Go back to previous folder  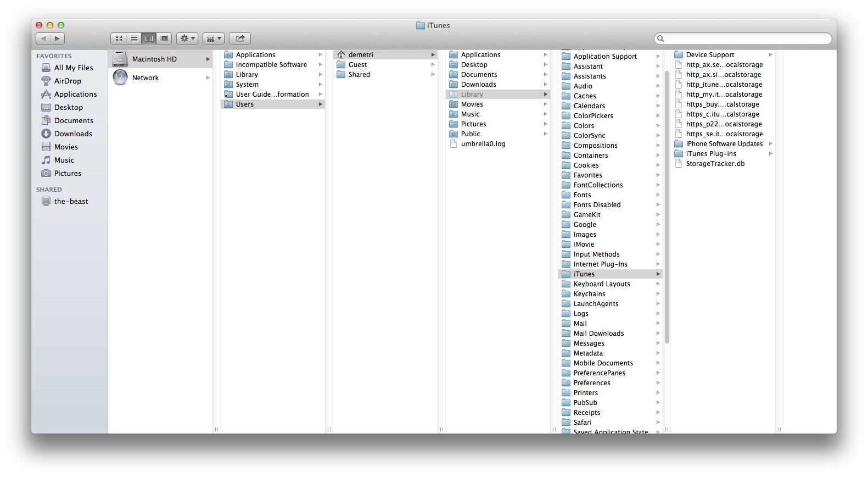43,38
